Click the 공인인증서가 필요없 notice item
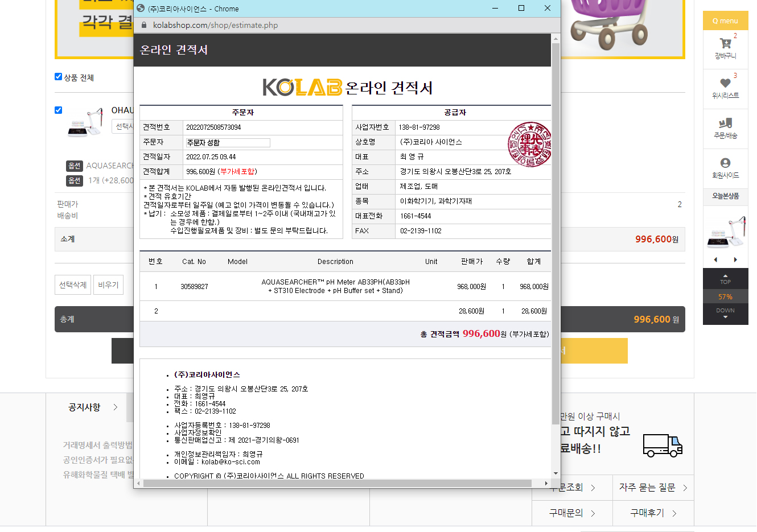 point(98,460)
